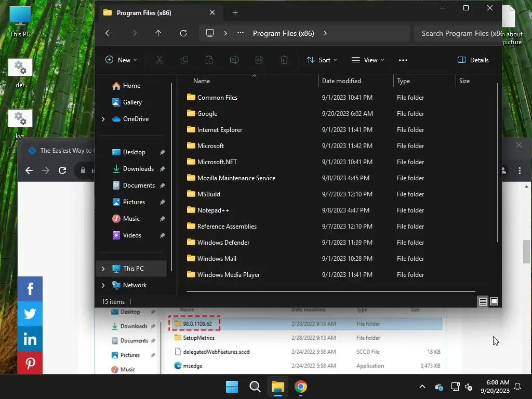Go up one folder level arrow

[x=158, y=33]
